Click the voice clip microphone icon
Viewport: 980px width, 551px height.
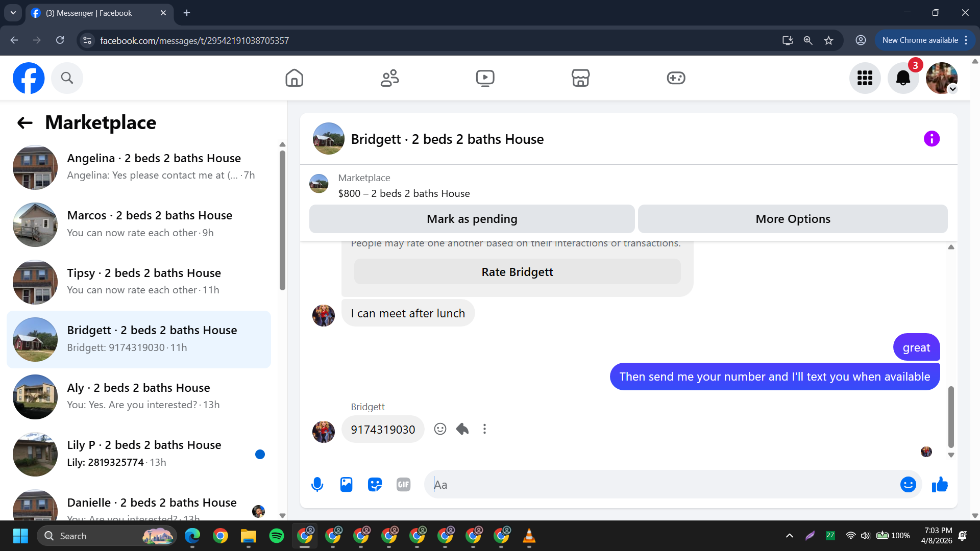tap(317, 484)
